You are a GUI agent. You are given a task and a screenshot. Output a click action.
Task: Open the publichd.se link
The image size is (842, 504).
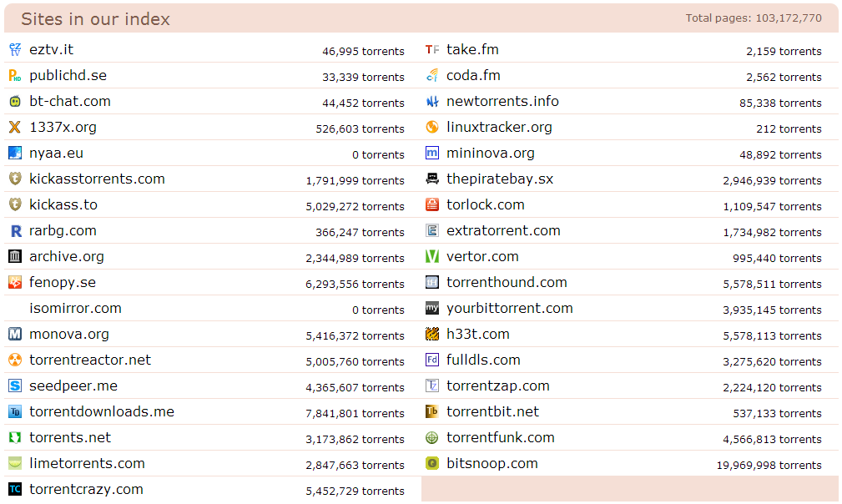[x=68, y=75]
